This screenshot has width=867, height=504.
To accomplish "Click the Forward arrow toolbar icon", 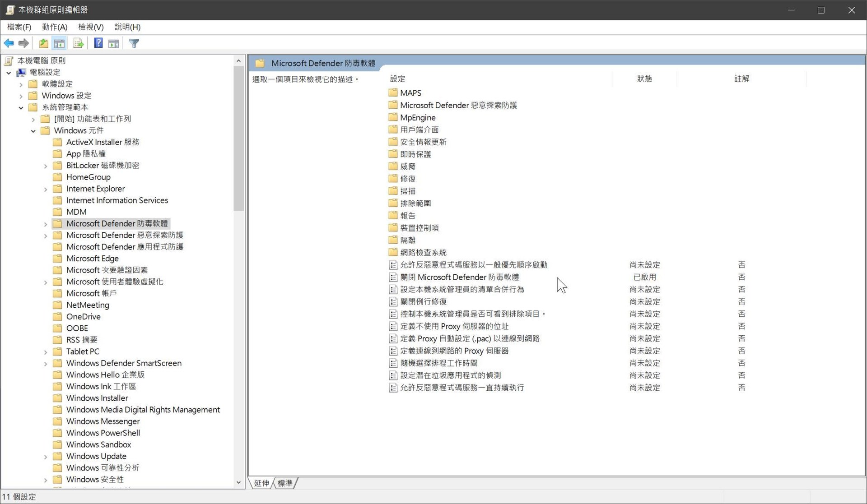I will (23, 43).
